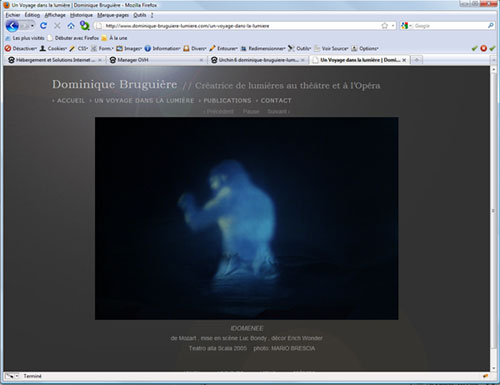Open the ACCUEIL navigation link
Viewport: 500px width, 385px height.
pyautogui.click(x=71, y=101)
